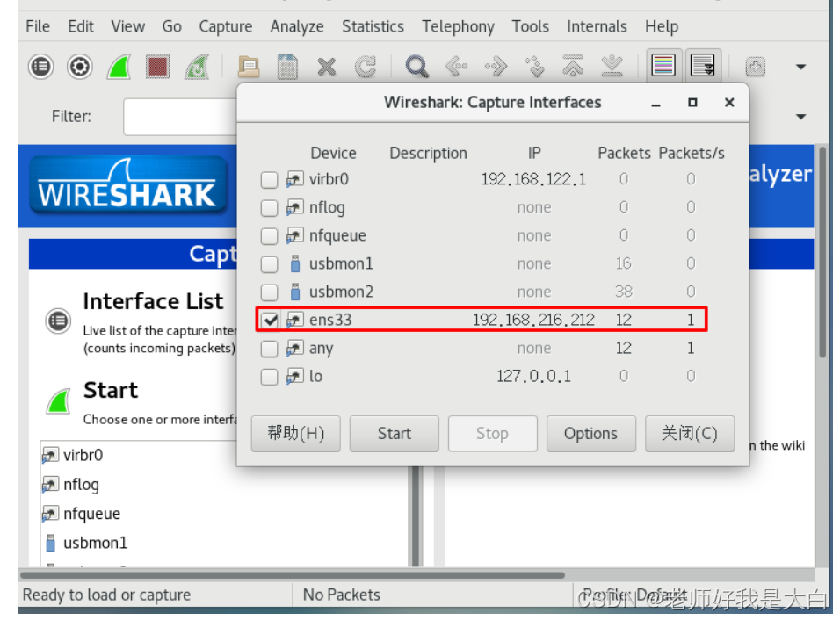Click the vertical scrollbar of main window
This screenshot has width=840, height=620.
click(823, 252)
